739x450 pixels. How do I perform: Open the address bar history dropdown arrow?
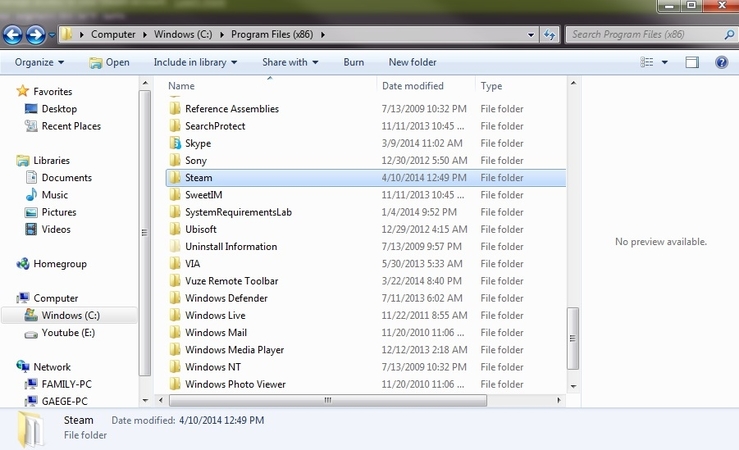click(531, 34)
